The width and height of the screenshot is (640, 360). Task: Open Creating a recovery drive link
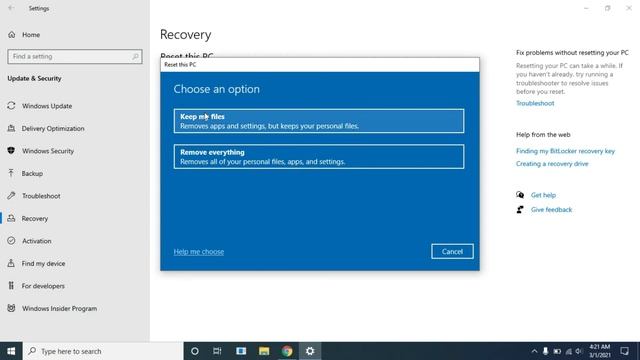552,164
